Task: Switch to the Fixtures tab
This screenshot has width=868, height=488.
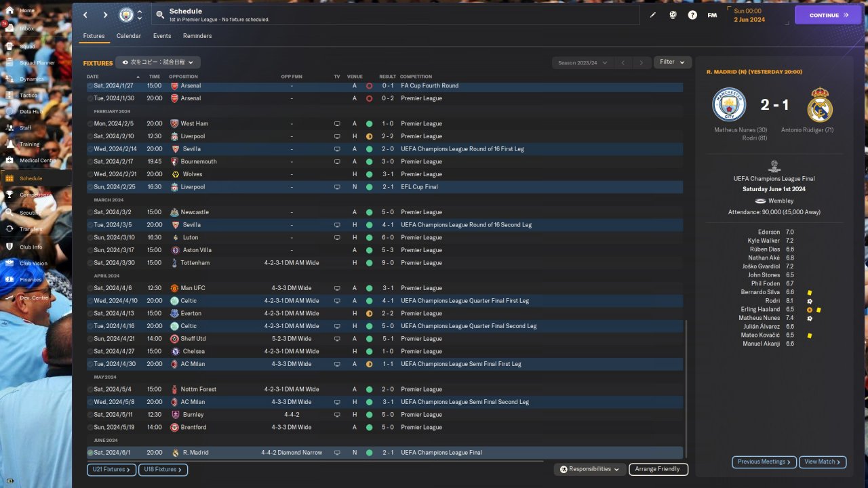Action: pos(94,36)
